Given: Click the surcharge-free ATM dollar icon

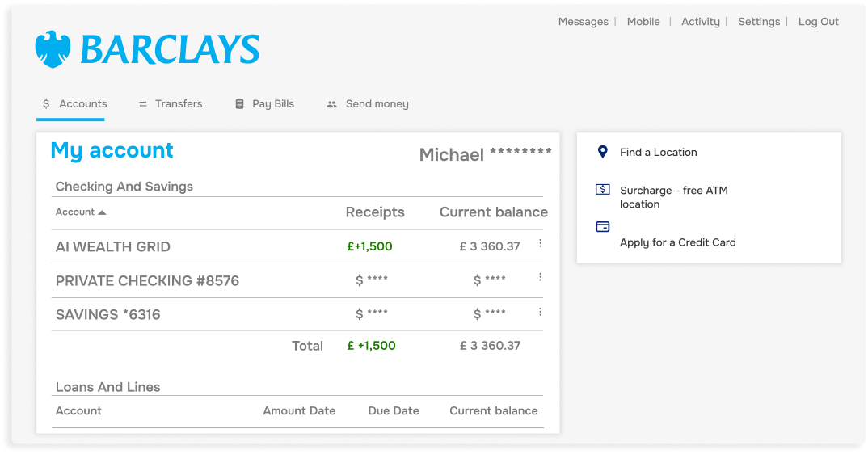Looking at the screenshot, I should (602, 190).
